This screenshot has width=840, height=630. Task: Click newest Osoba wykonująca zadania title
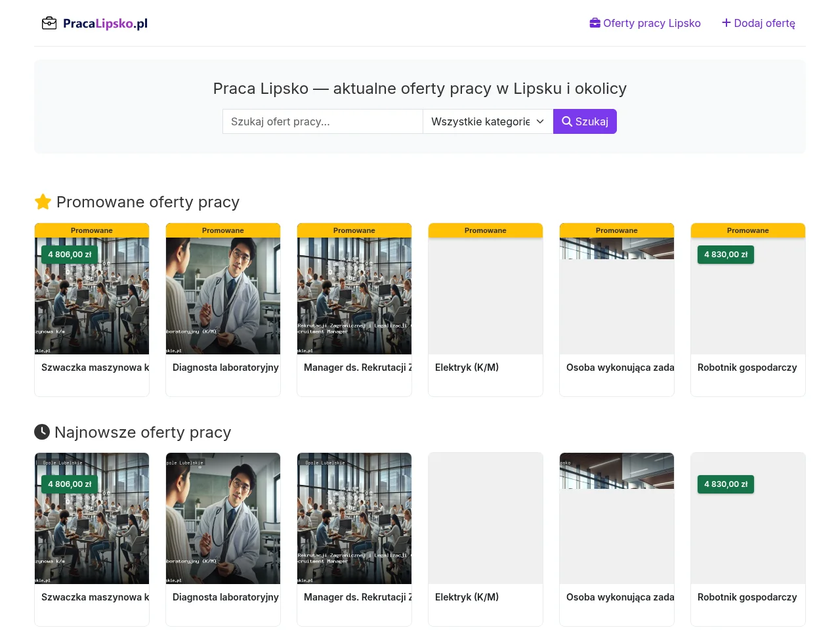point(620,597)
